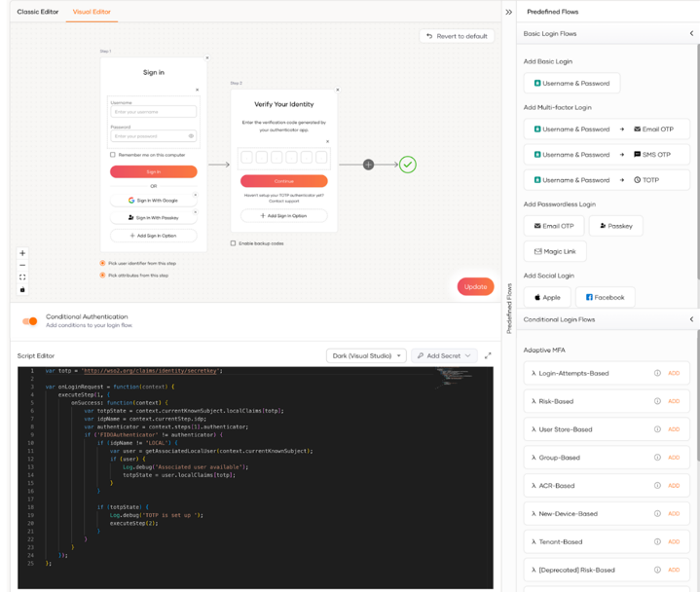
Task: Select Pick attributes from this step
Action: pyautogui.click(x=102, y=276)
